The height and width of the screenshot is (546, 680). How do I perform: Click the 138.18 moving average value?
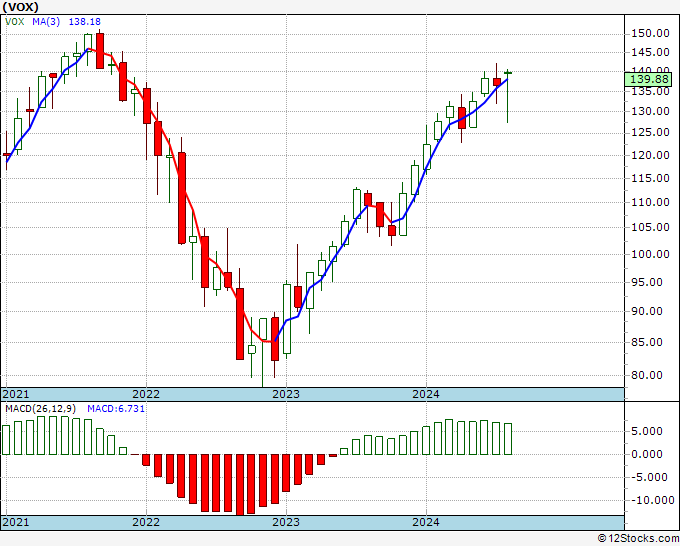pos(85,21)
